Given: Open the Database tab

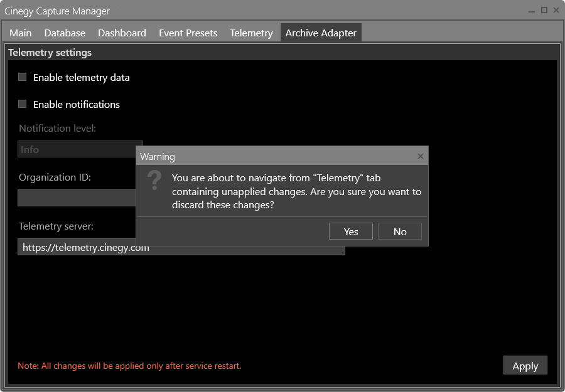Looking at the screenshot, I should pyautogui.click(x=65, y=33).
